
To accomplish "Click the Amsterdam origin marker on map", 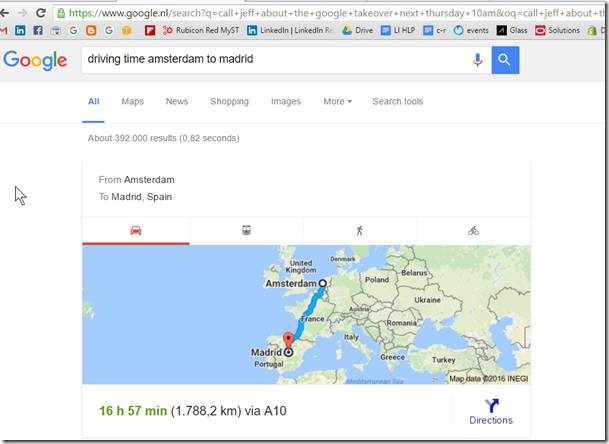I will (x=322, y=283).
